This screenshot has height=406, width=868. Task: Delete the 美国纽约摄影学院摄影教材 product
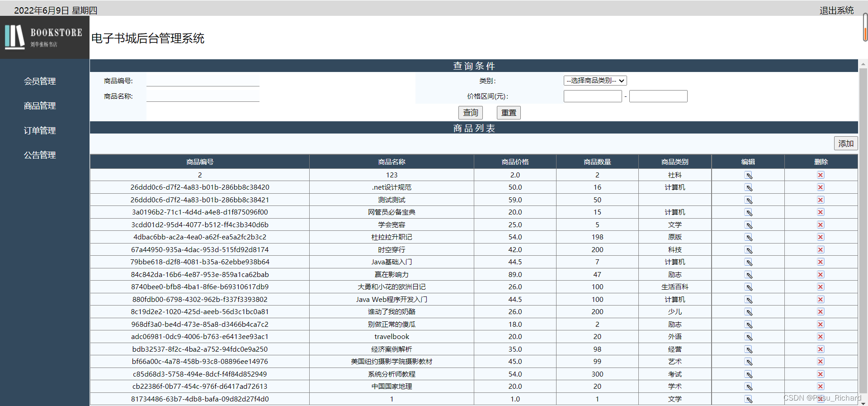click(x=821, y=362)
